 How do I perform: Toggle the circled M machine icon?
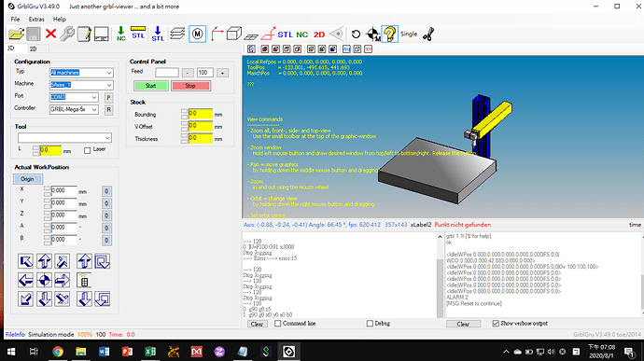pyautogui.click(x=198, y=35)
